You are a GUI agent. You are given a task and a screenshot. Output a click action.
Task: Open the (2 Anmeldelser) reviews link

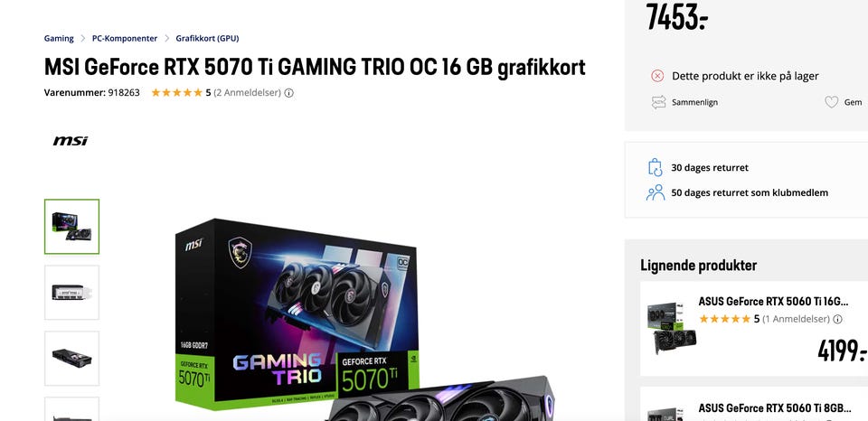(x=248, y=93)
